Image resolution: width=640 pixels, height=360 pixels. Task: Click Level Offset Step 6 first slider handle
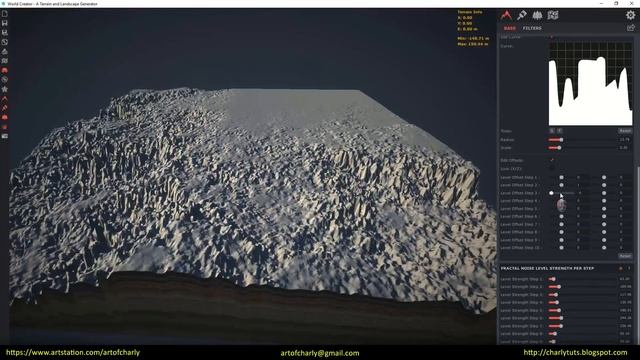562,216
